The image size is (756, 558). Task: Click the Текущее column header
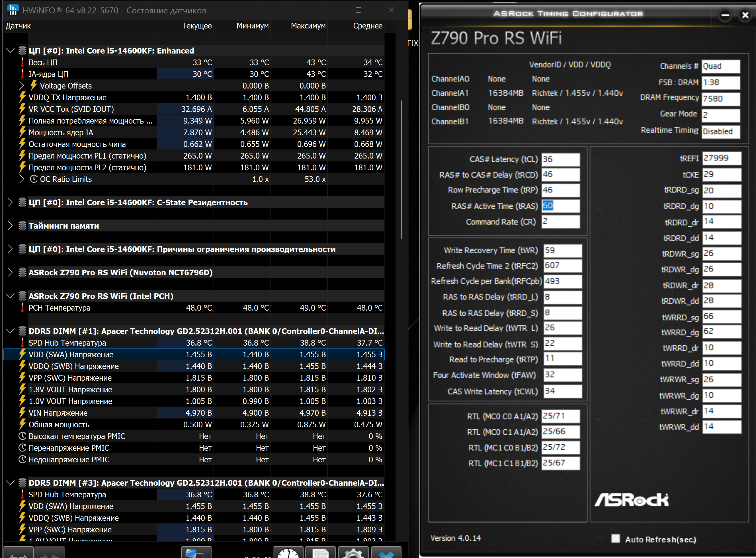point(196,26)
